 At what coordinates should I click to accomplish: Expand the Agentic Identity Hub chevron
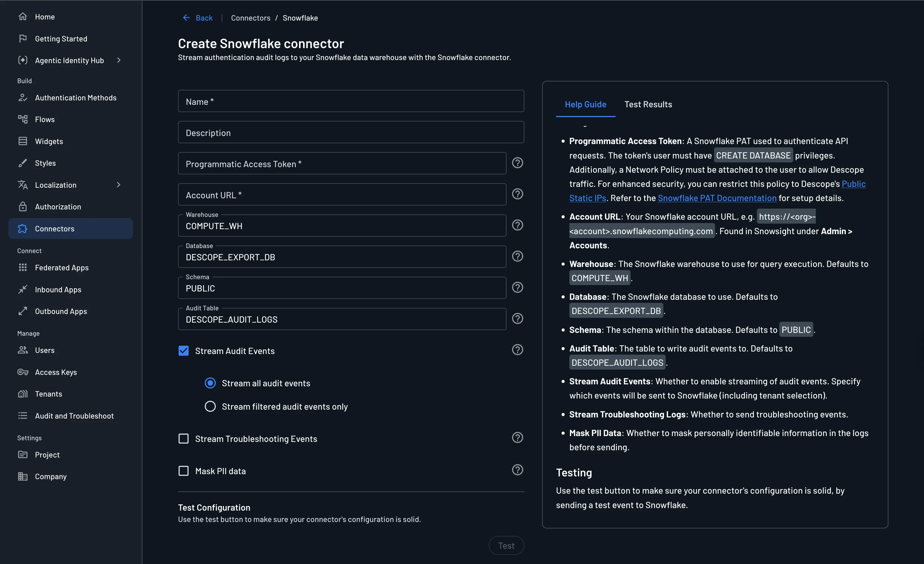119,60
